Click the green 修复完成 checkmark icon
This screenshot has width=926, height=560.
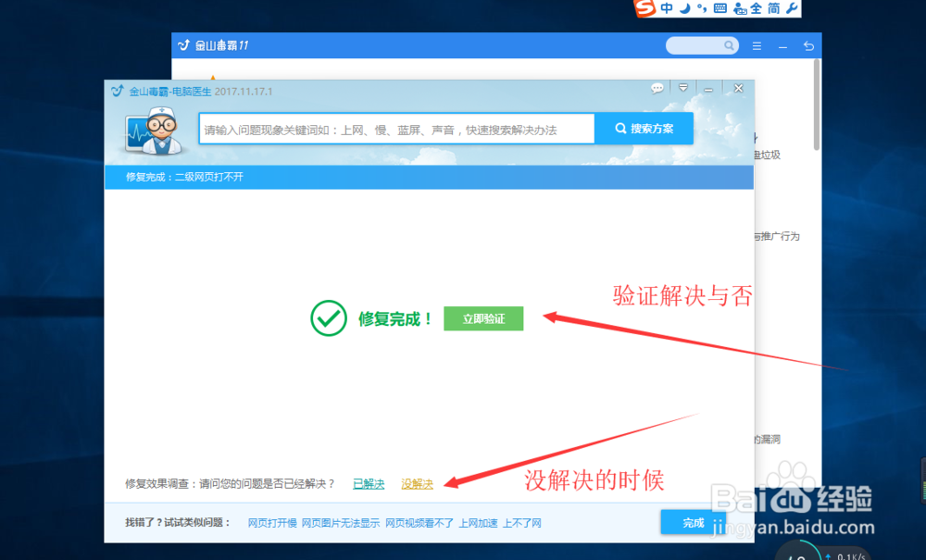(329, 318)
